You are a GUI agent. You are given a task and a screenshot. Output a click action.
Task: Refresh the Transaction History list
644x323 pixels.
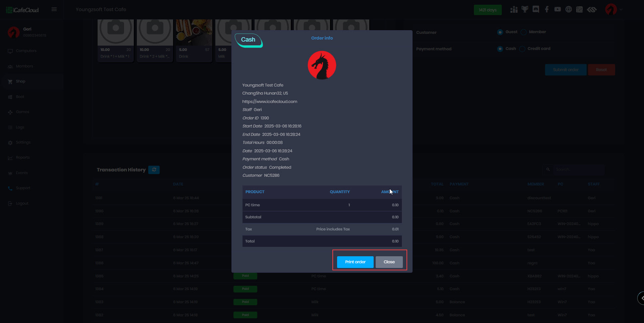coord(154,170)
